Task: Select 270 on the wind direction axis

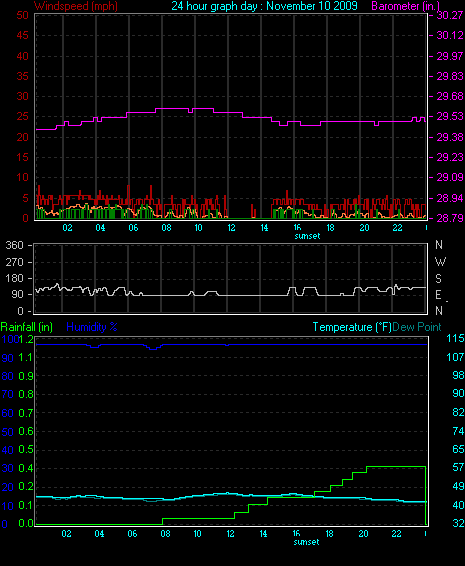Action: (x=14, y=262)
